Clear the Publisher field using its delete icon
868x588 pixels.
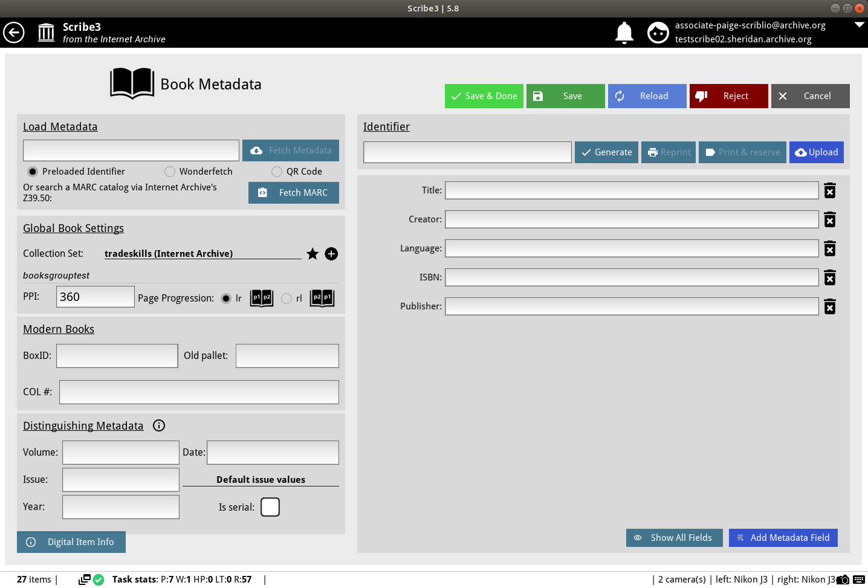[829, 306]
